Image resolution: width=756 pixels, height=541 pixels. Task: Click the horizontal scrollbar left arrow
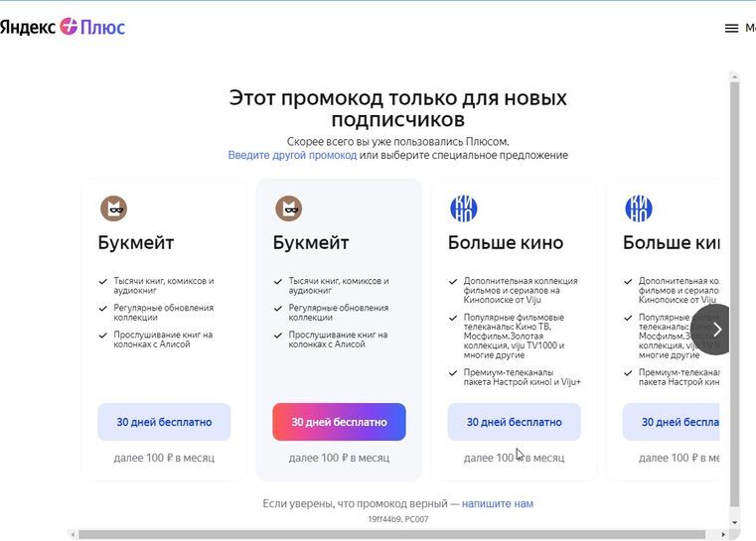[72, 535]
